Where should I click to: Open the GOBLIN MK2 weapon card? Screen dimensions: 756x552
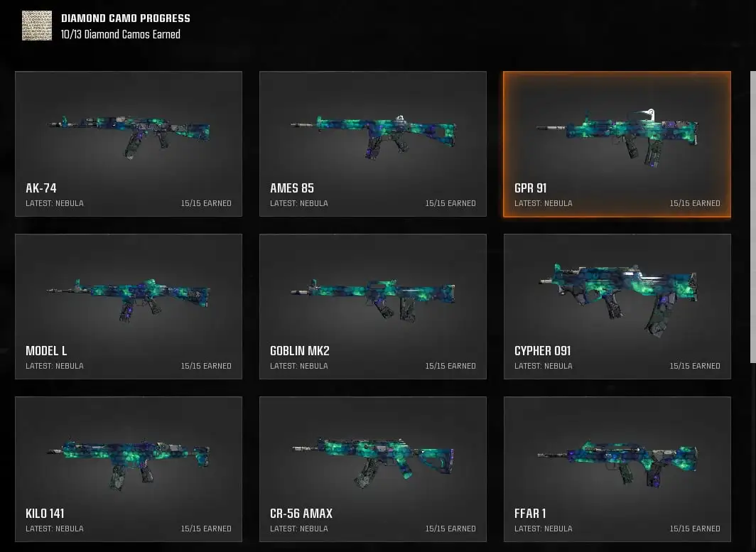pos(373,307)
